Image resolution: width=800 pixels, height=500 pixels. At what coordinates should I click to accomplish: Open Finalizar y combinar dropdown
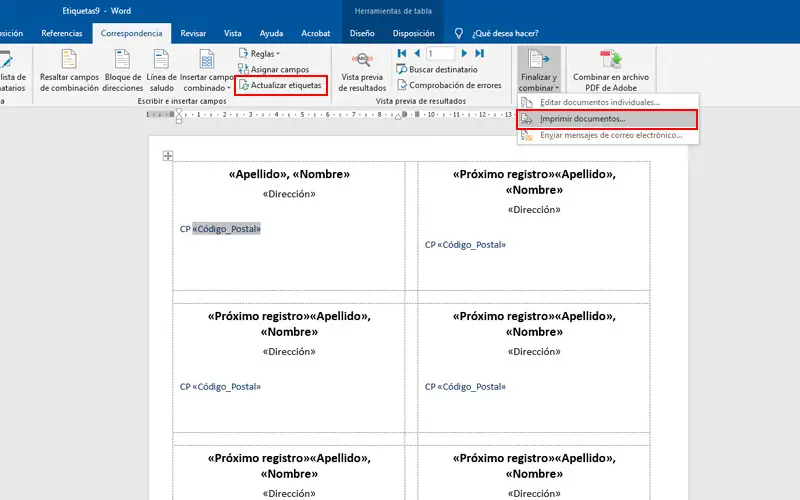[539, 70]
